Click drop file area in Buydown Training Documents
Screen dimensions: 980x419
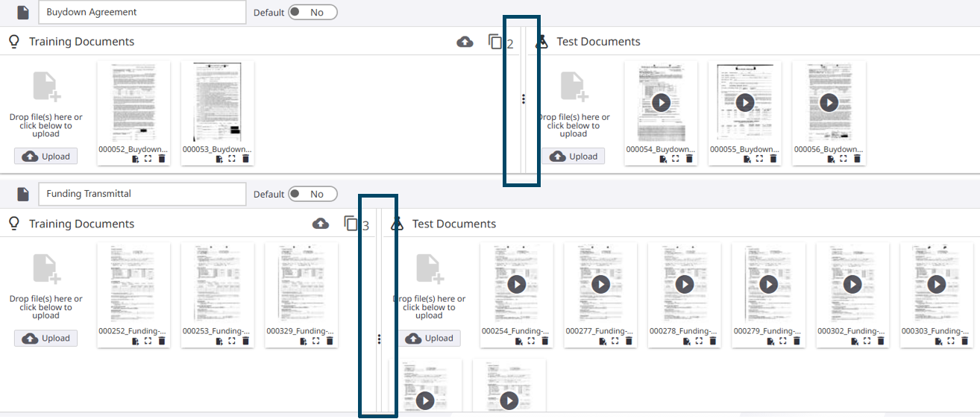click(x=45, y=104)
